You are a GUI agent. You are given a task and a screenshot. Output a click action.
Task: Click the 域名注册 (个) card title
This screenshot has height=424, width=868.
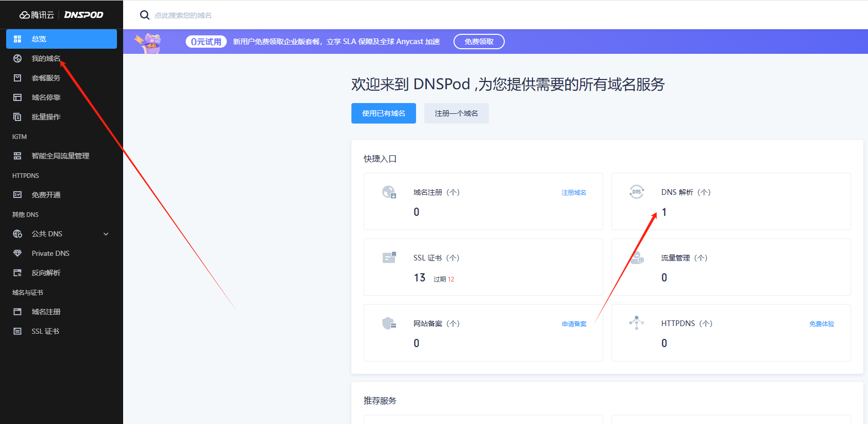tap(437, 192)
